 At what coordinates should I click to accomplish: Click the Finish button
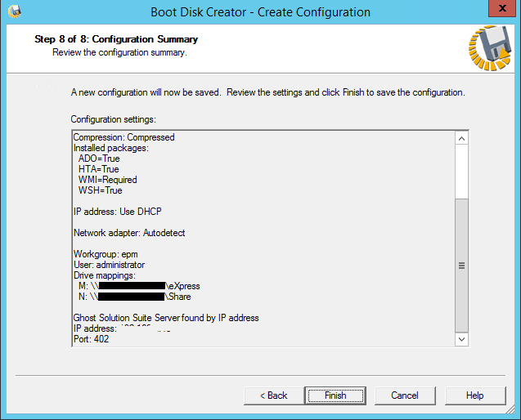pos(335,395)
